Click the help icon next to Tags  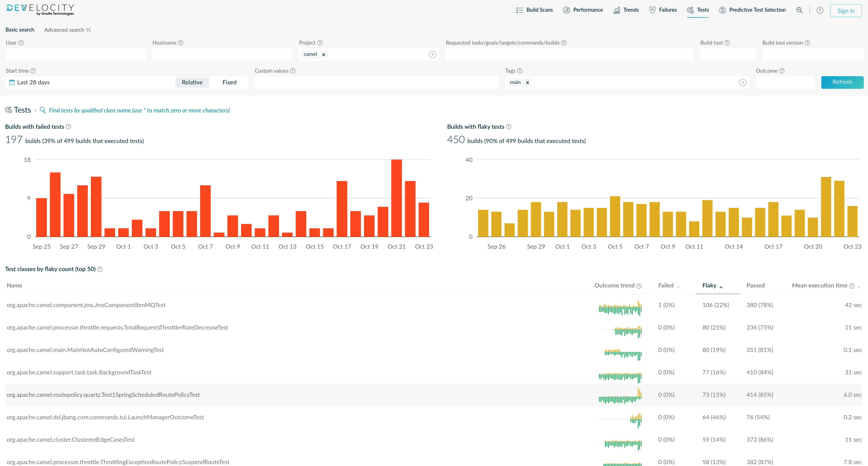pyautogui.click(x=520, y=71)
